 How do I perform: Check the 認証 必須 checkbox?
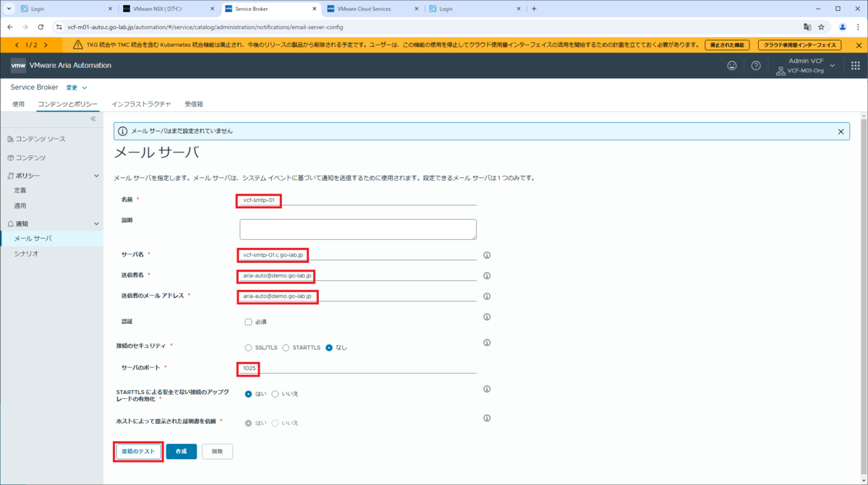(248, 322)
